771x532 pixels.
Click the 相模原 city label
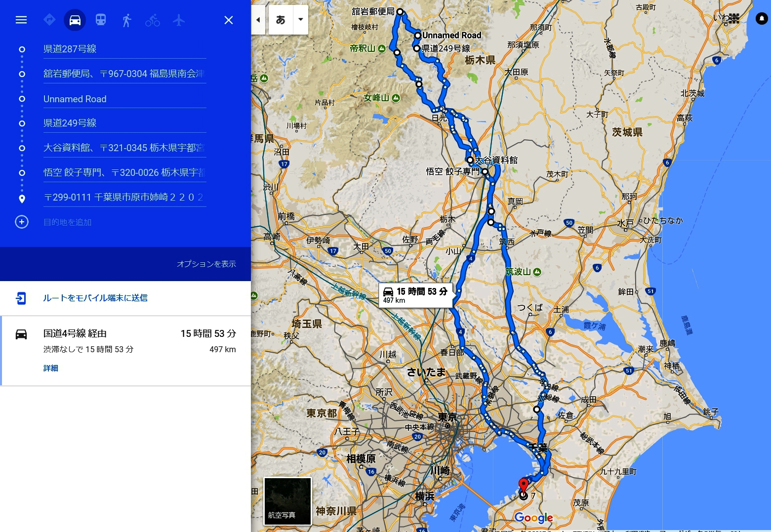361,458
